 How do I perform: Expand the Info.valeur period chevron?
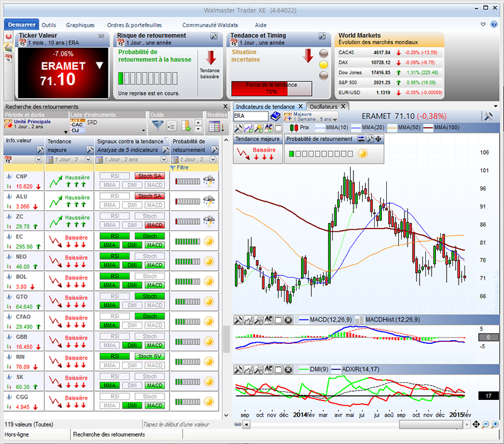point(38,159)
